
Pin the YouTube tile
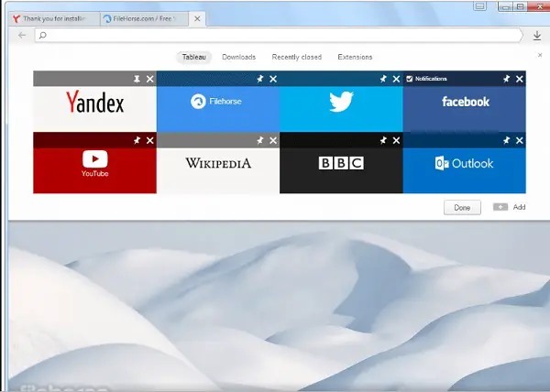[x=137, y=140]
